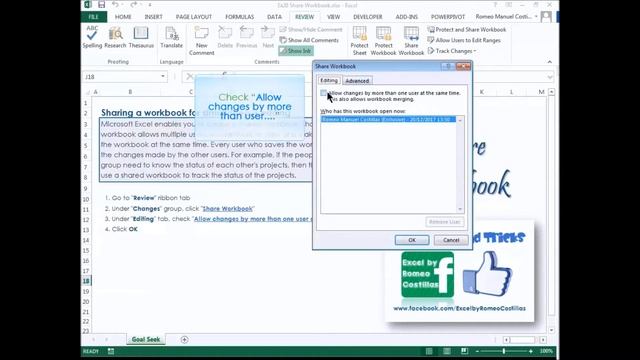Viewport: 640px width, 360px height.
Task: Click the worksheet vertical scrollbar up arrow
Action: 551,92
